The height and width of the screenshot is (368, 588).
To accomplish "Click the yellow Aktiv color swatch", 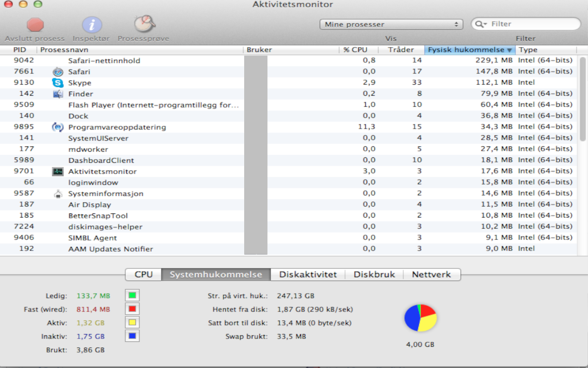I will click(132, 322).
